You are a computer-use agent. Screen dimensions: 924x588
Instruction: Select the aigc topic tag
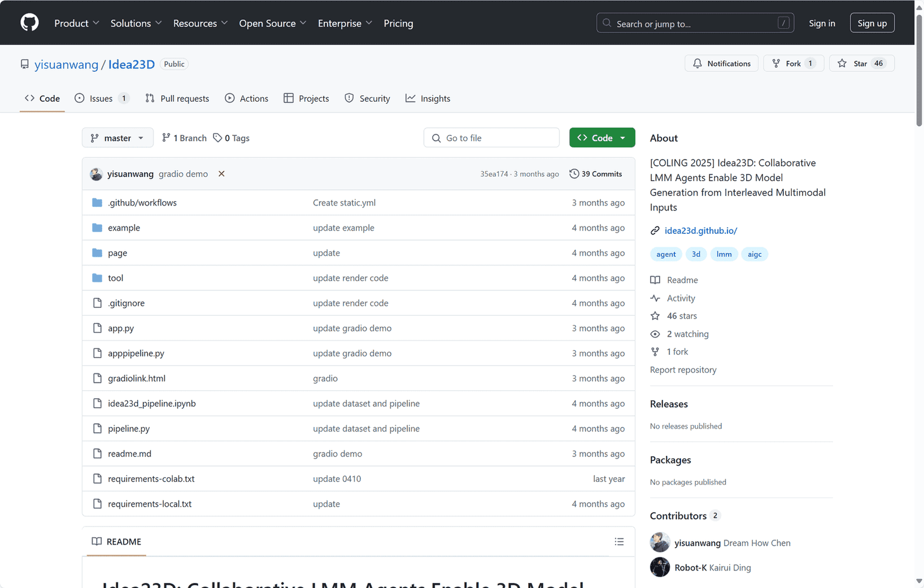(754, 254)
